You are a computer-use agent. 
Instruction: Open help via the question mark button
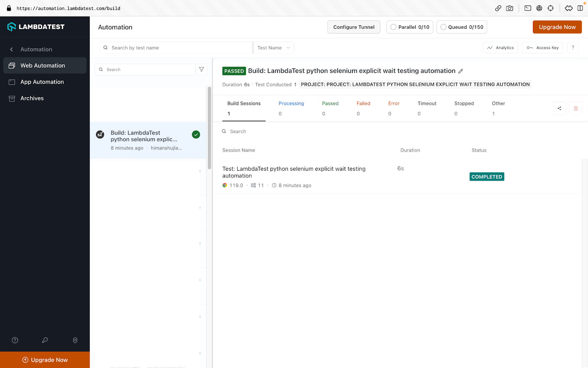573,48
